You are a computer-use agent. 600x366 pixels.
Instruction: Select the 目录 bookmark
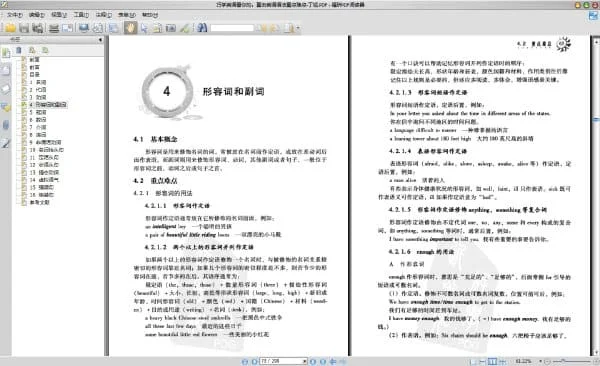34,75
